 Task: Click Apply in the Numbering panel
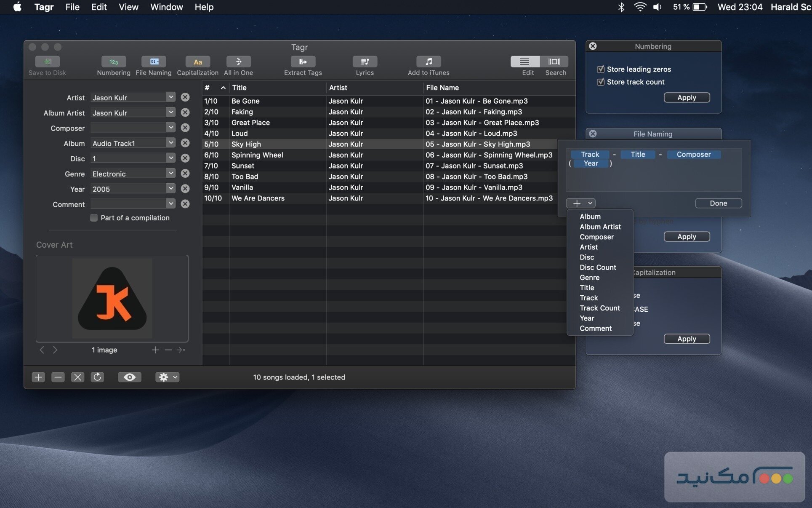(687, 97)
